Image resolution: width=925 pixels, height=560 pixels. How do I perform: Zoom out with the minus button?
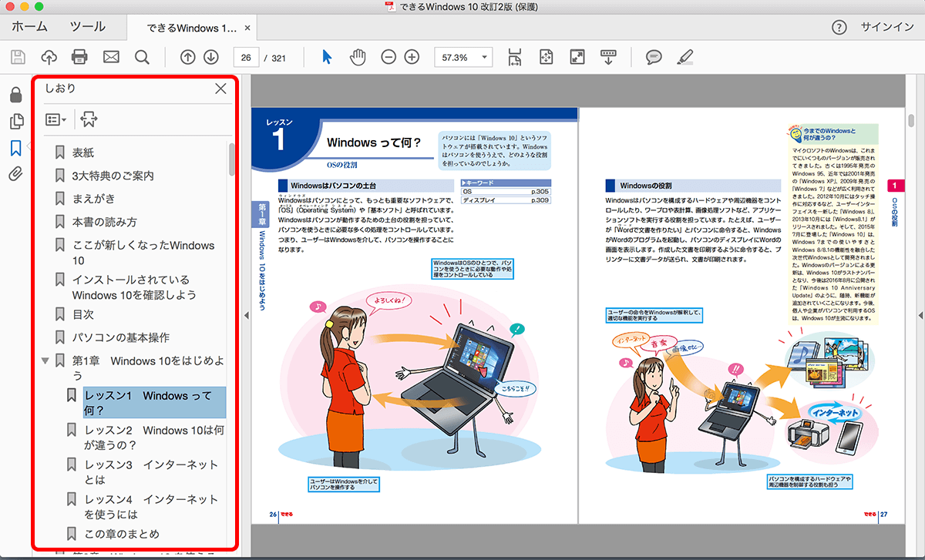coord(388,57)
